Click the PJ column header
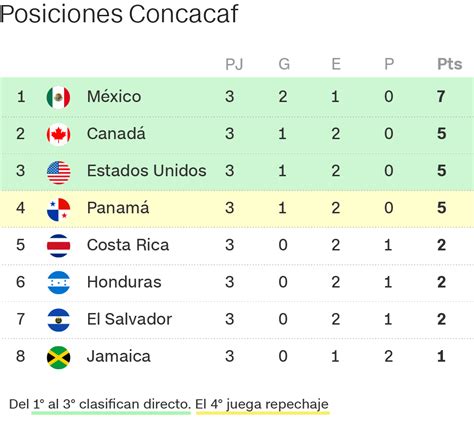Screen dimensions: 474x422 click(x=234, y=64)
